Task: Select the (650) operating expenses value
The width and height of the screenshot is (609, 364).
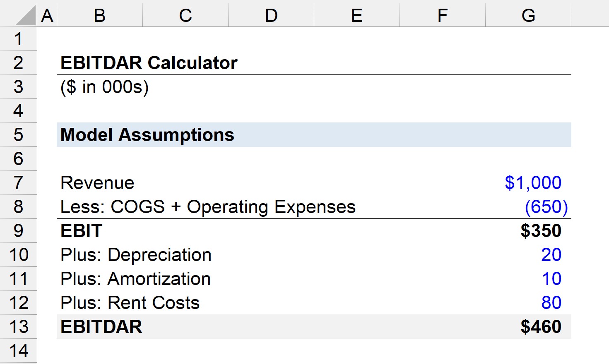Action: 546,207
